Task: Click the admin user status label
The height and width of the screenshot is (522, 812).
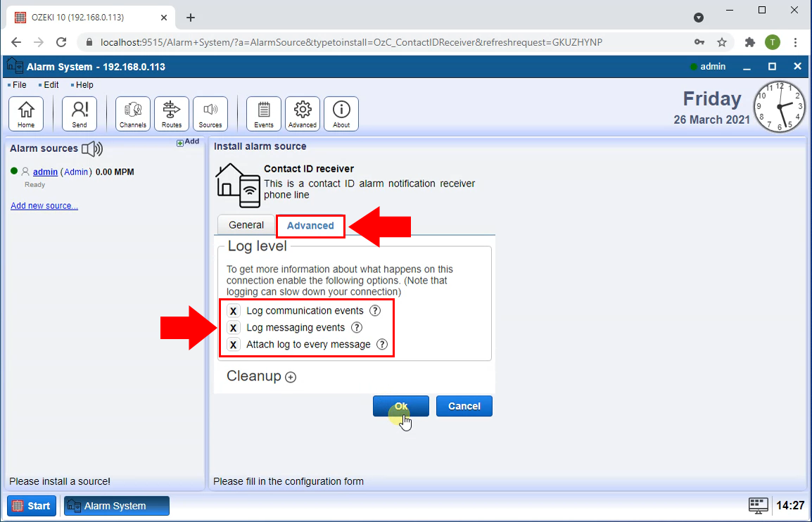Action: pyautogui.click(x=713, y=67)
